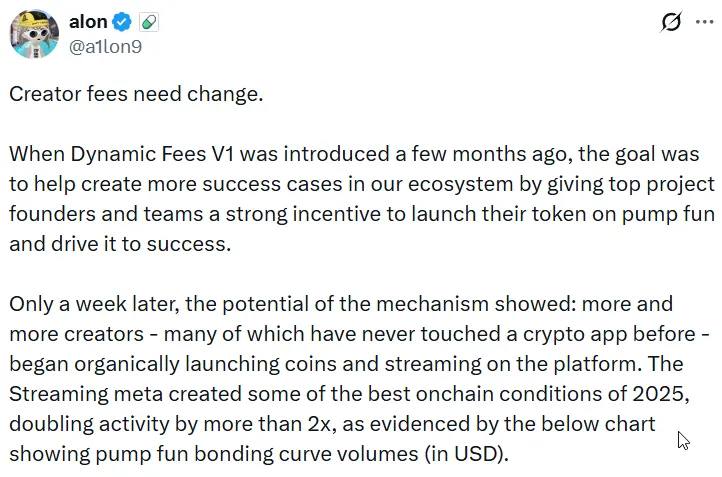
Task: Click the phrase 'Dynamic Fees V1'
Action: [139, 155]
